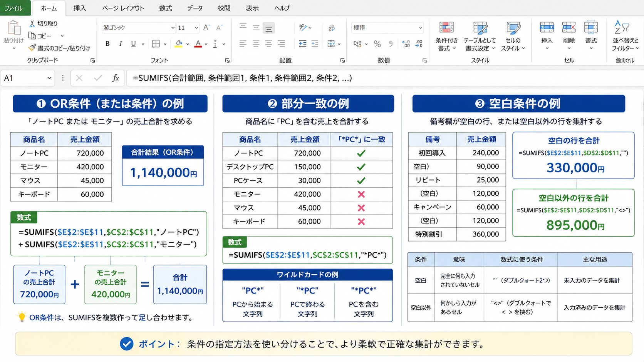Open Sort and Filter (並べ替えとフィルター)
The image size is (644, 362).
(625, 36)
